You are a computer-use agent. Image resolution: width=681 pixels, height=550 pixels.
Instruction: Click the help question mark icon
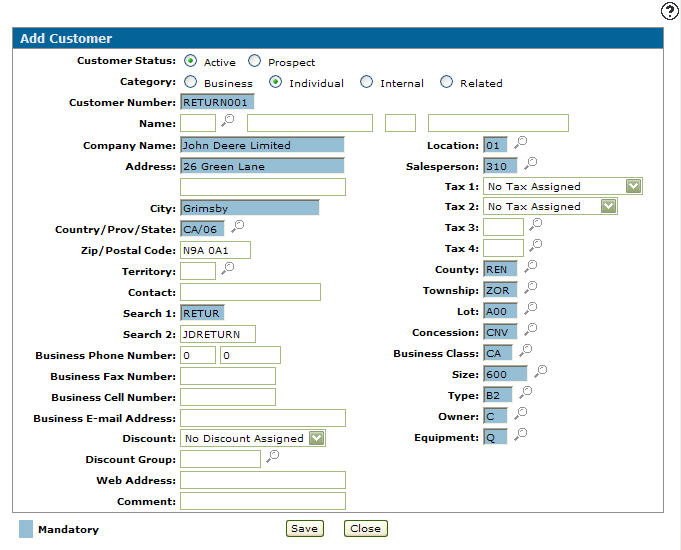670,11
